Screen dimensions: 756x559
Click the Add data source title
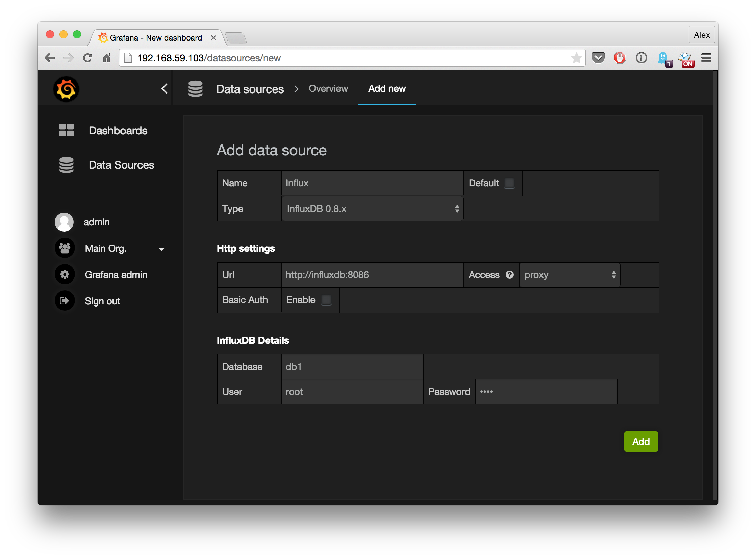pyautogui.click(x=272, y=150)
